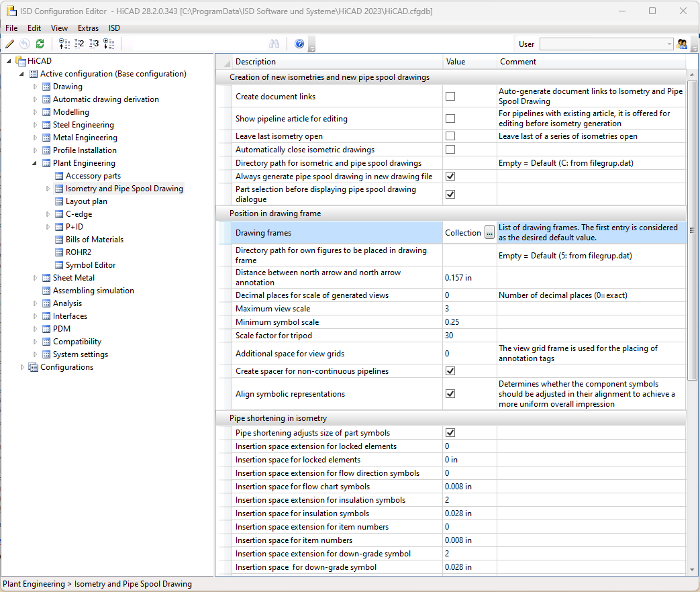
Task: Click the ellipsis button for Drawing frames
Action: (x=489, y=233)
